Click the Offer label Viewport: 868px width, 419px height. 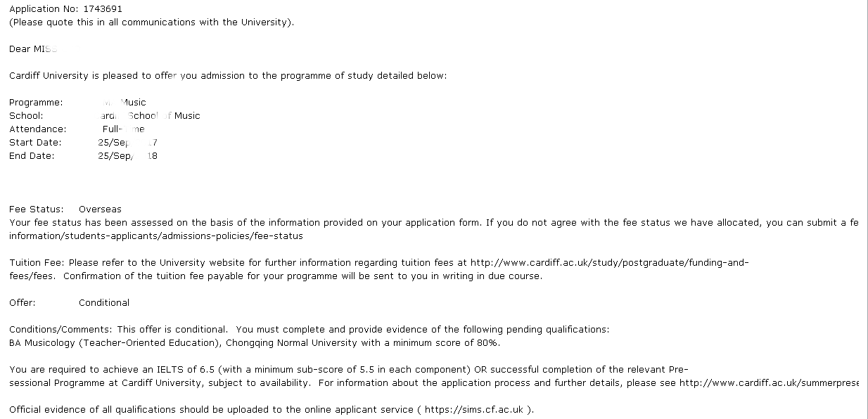[23, 303]
